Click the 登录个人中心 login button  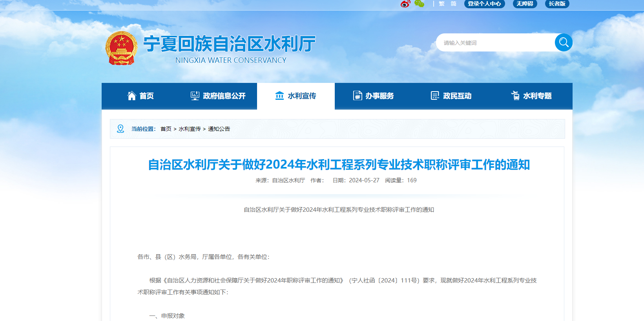click(x=484, y=4)
